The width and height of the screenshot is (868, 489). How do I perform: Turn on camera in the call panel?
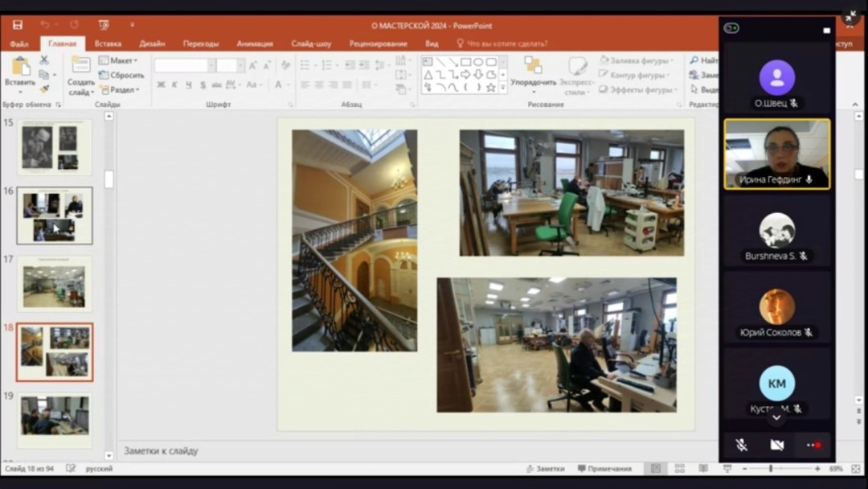click(x=776, y=444)
